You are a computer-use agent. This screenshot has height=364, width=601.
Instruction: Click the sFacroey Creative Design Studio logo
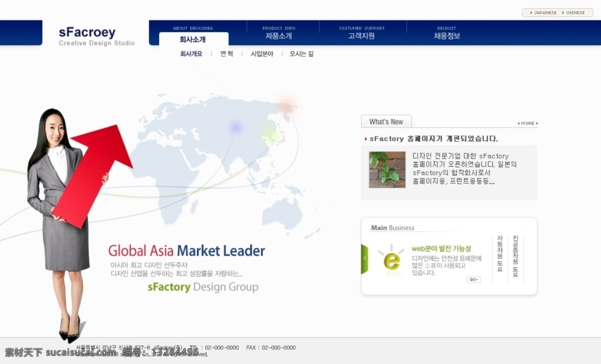(x=97, y=37)
